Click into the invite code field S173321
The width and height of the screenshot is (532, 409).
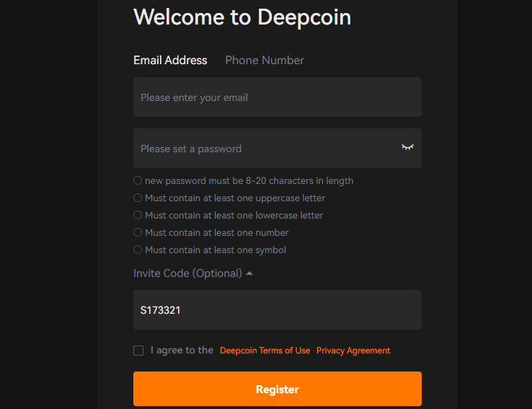pyautogui.click(x=278, y=309)
